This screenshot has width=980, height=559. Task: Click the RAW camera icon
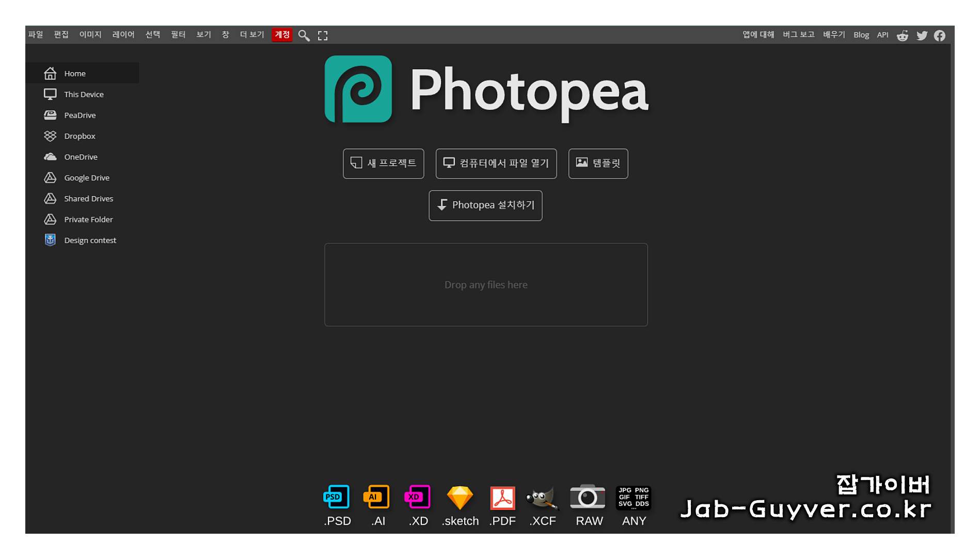pyautogui.click(x=588, y=497)
